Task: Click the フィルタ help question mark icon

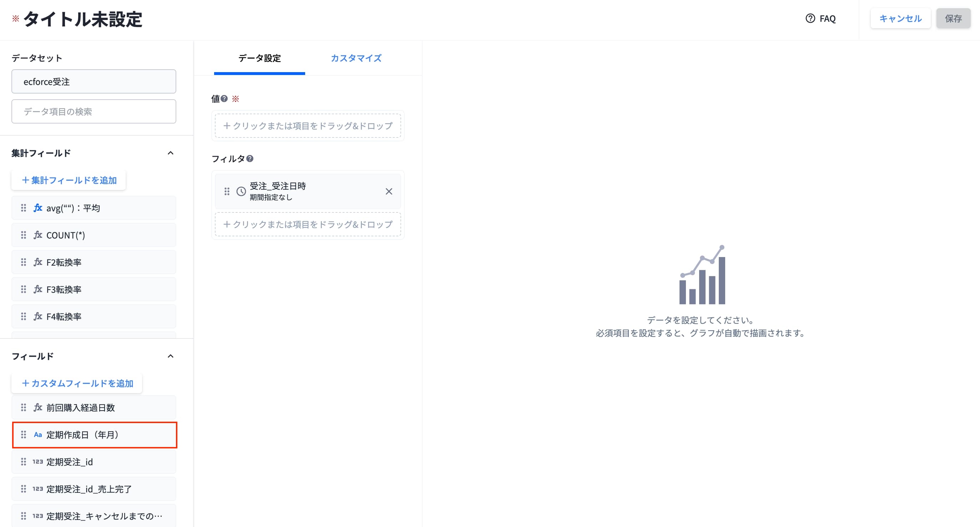Action: click(x=249, y=158)
